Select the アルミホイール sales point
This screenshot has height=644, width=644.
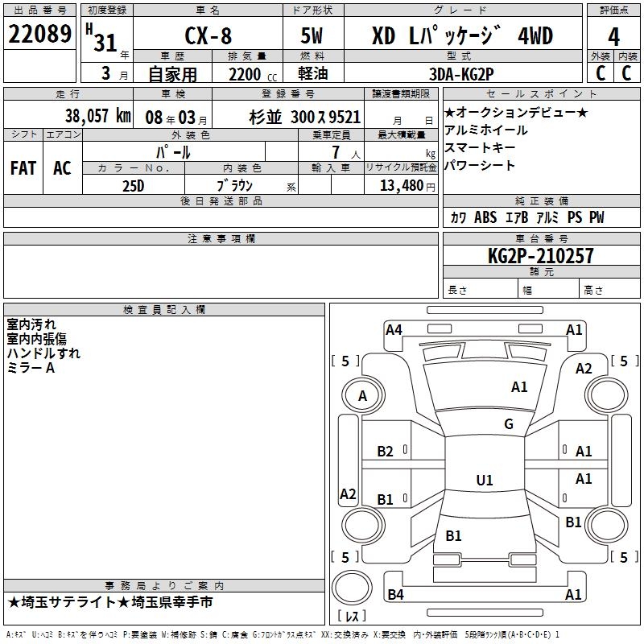pos(486,130)
